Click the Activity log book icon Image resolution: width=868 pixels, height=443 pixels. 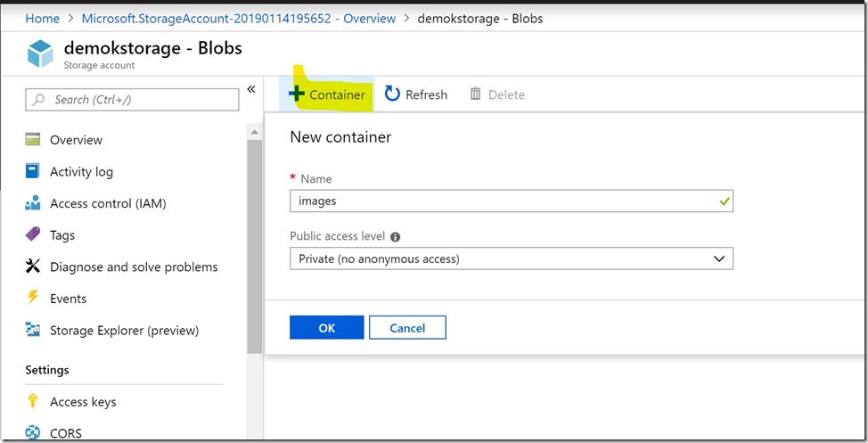click(33, 170)
